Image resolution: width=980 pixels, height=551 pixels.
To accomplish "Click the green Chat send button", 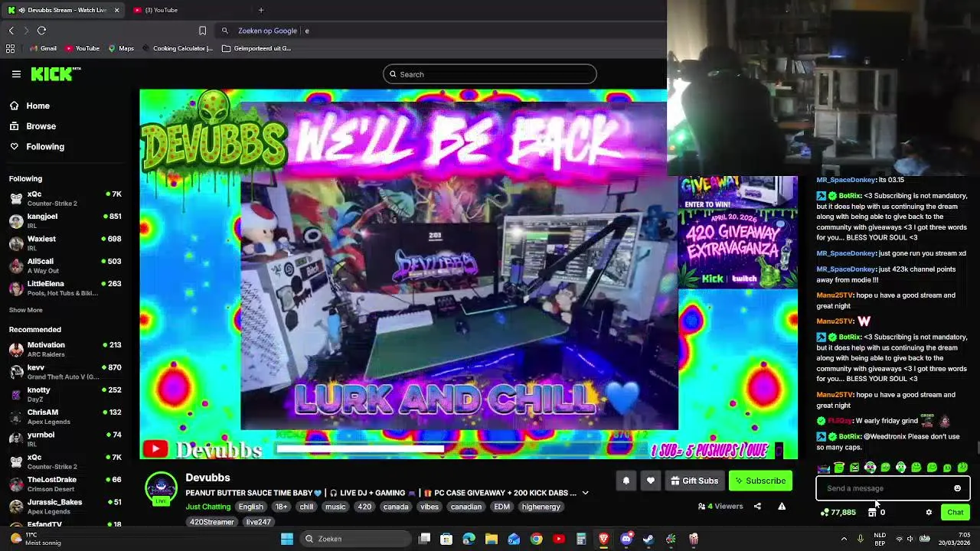I will click(955, 513).
